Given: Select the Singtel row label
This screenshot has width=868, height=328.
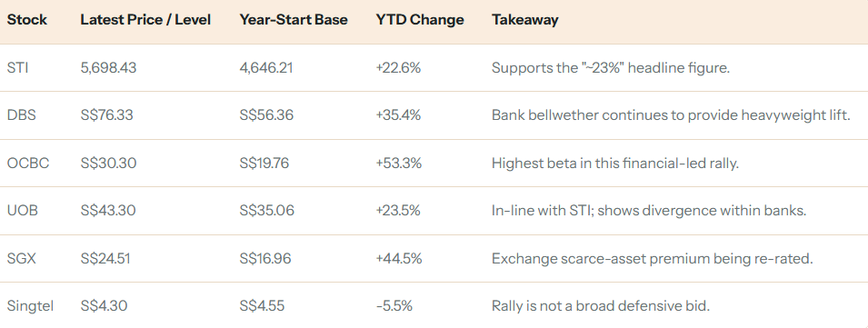Looking at the screenshot, I should (30, 306).
